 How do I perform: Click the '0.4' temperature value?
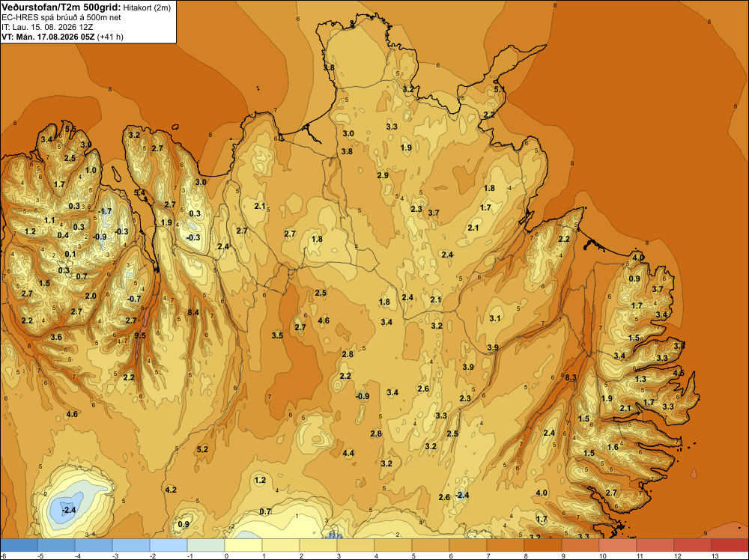pyautogui.click(x=63, y=235)
